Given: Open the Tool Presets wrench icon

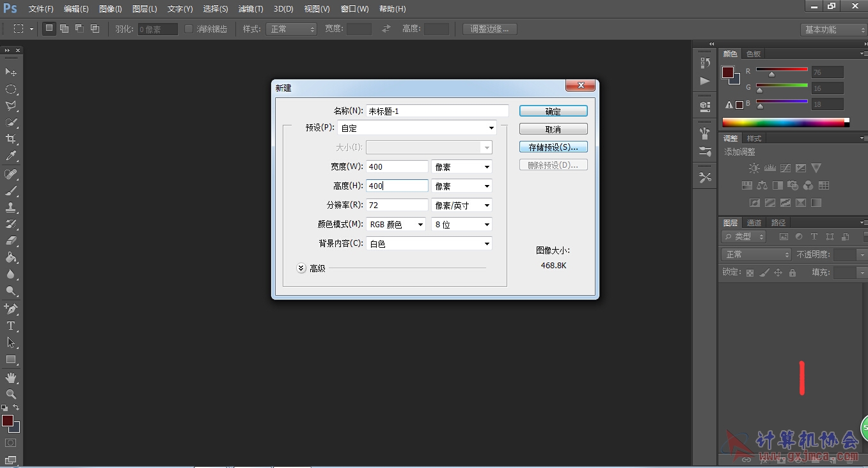Looking at the screenshot, I should (x=705, y=177).
